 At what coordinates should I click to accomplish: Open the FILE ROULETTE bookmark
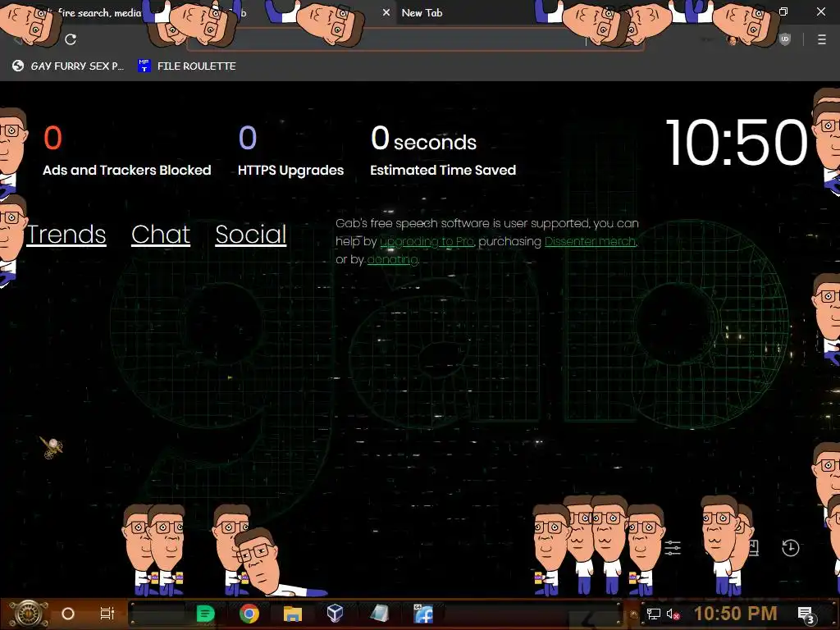(x=186, y=66)
